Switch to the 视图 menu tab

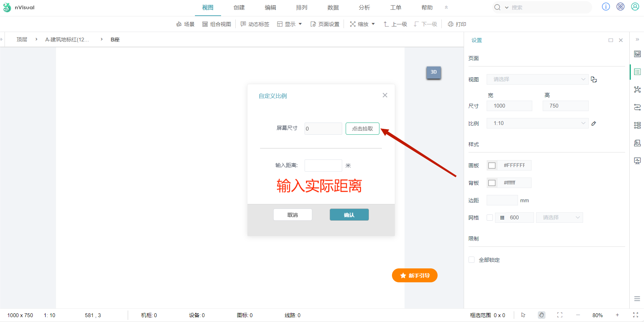pos(208,8)
